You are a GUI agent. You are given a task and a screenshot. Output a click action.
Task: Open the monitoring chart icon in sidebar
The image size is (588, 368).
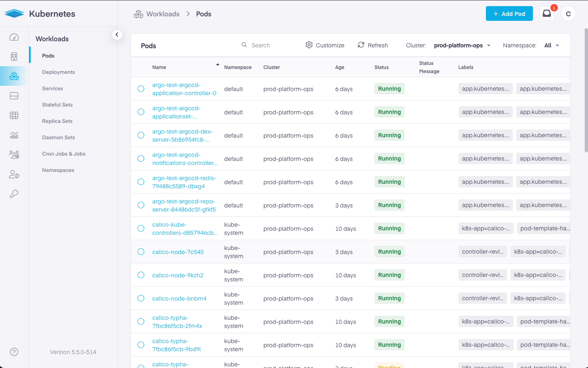[14, 135]
